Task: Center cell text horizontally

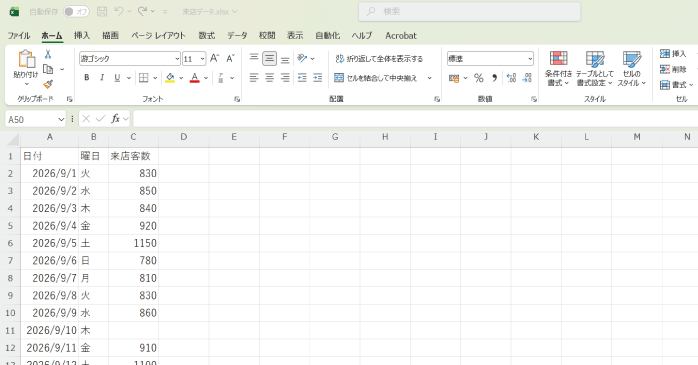Action: click(269, 78)
